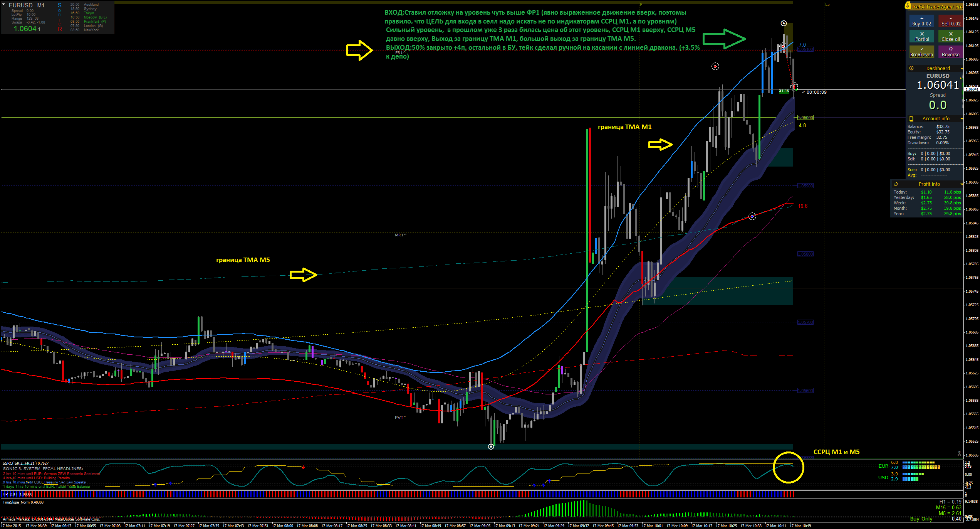Screen dimensions: 980x529
Task: Open the Profit info header
Action: click(927, 184)
